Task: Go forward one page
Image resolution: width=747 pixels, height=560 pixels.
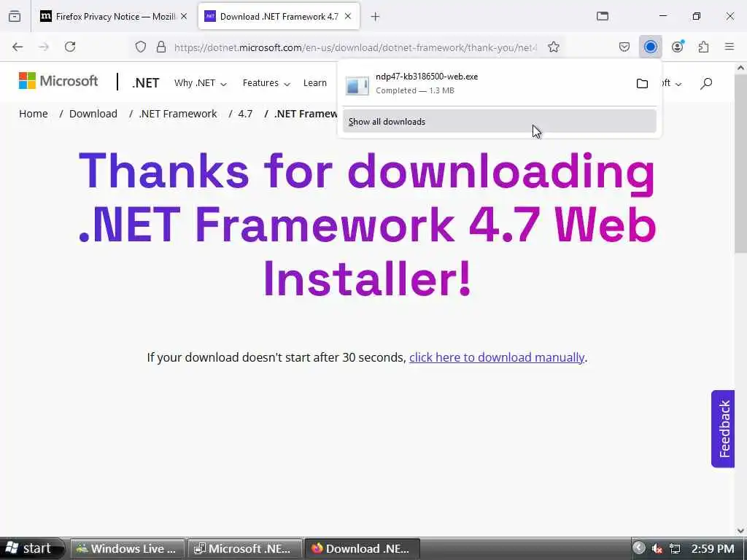Action: 44,47
